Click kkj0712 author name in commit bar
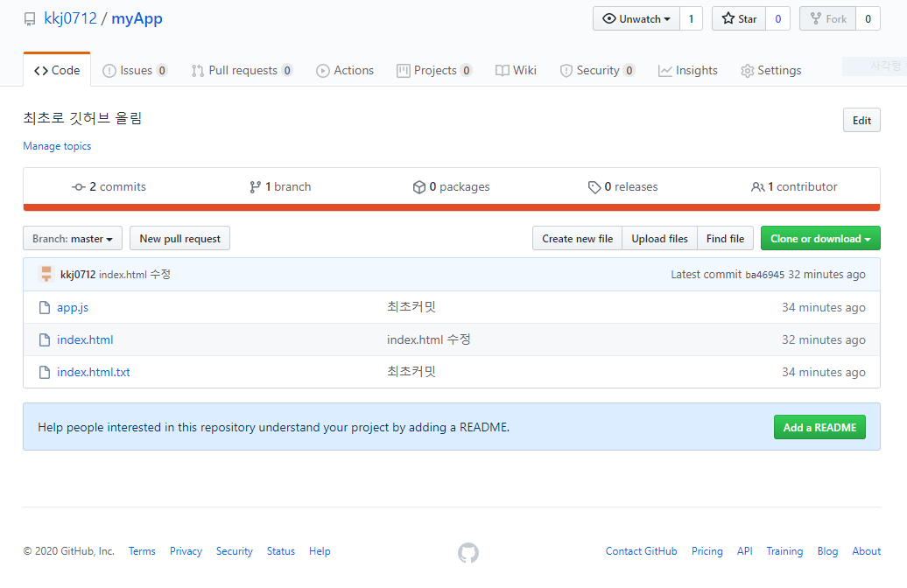 coord(78,275)
